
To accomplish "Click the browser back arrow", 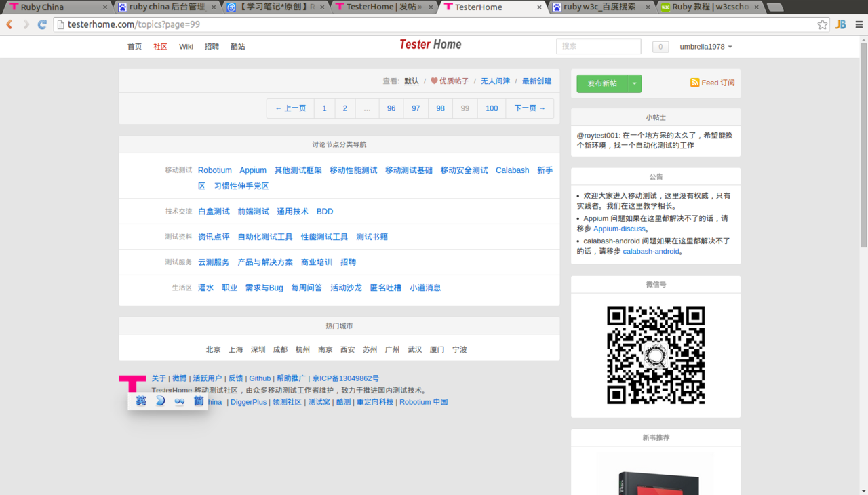I will point(9,23).
